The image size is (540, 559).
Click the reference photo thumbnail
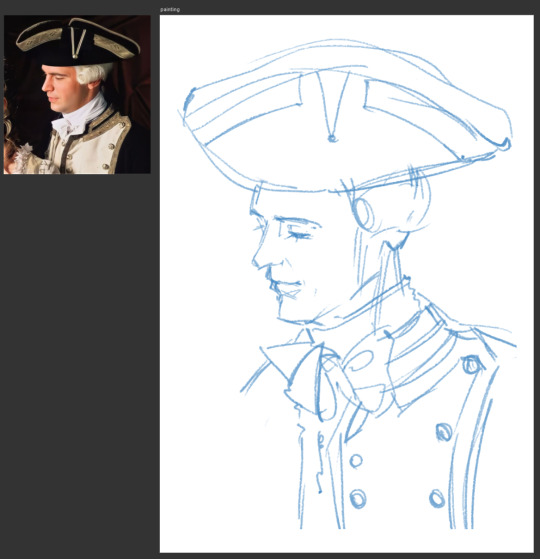tap(77, 94)
